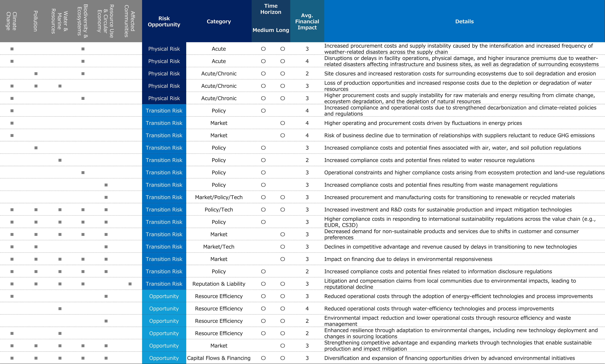Click Capital Flows & Financing category cell
Viewport: 605px width, 364px height.
point(219,358)
